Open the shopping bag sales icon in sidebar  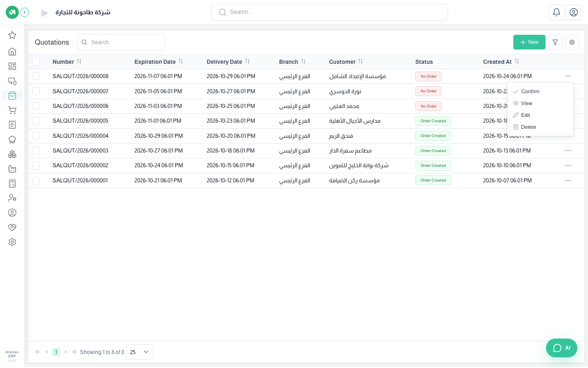12,95
